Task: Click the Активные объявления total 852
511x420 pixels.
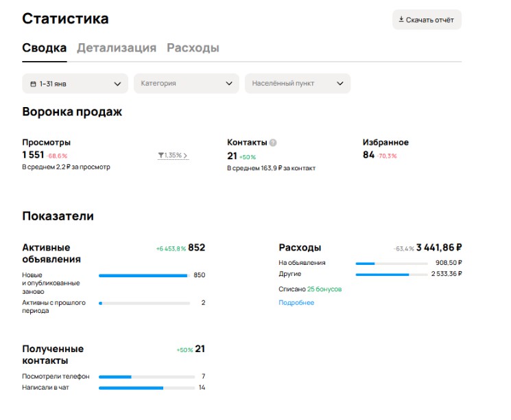Action: pos(197,248)
